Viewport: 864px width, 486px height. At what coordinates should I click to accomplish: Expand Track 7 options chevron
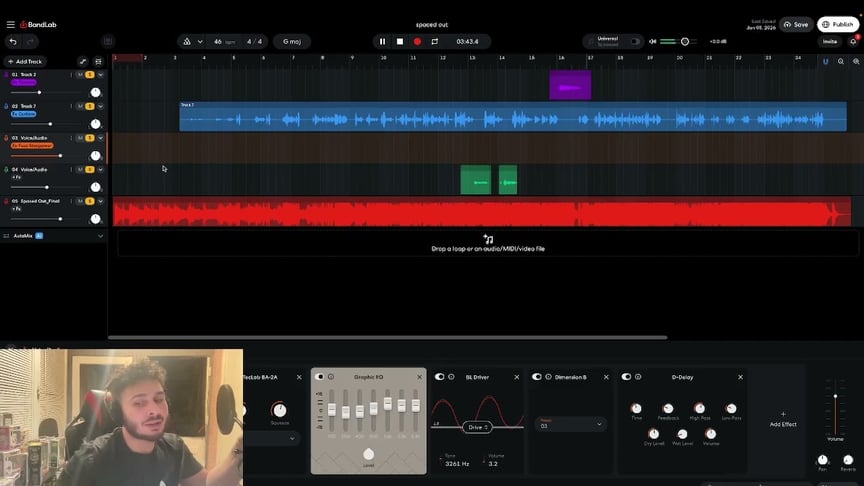100,106
